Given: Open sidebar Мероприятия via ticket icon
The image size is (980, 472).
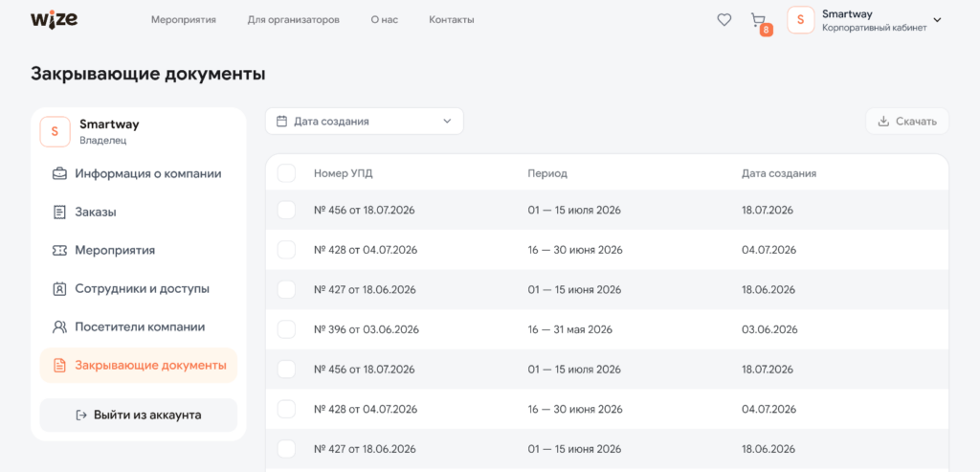Looking at the screenshot, I should 59,251.
